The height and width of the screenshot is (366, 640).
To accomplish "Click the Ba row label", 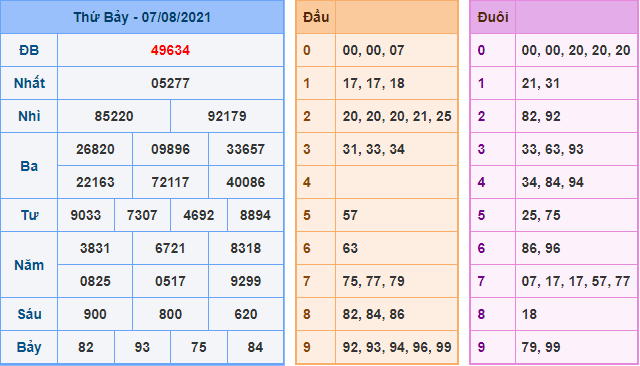I will coord(29,166).
